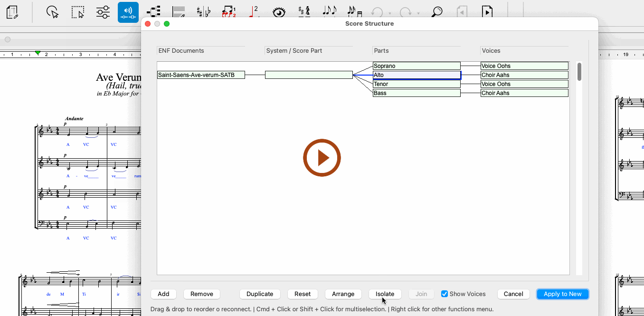
Task: Open the mixer sliders settings icon
Action: tap(103, 12)
